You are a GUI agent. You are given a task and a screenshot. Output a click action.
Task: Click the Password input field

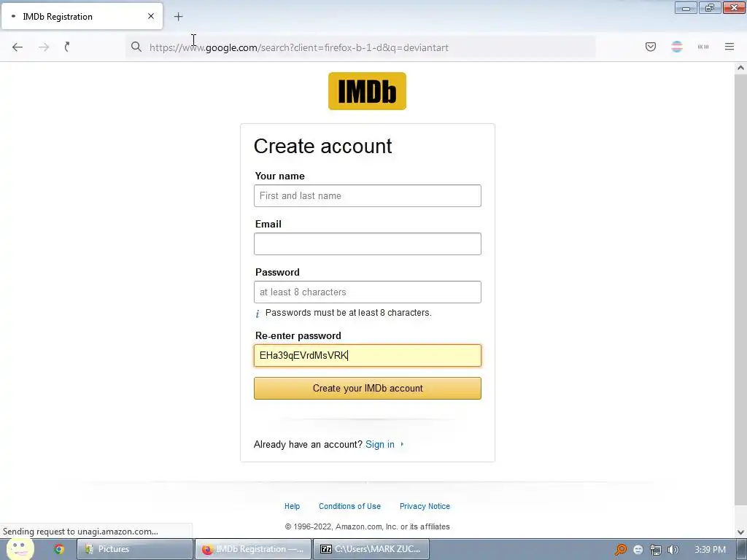(368, 292)
